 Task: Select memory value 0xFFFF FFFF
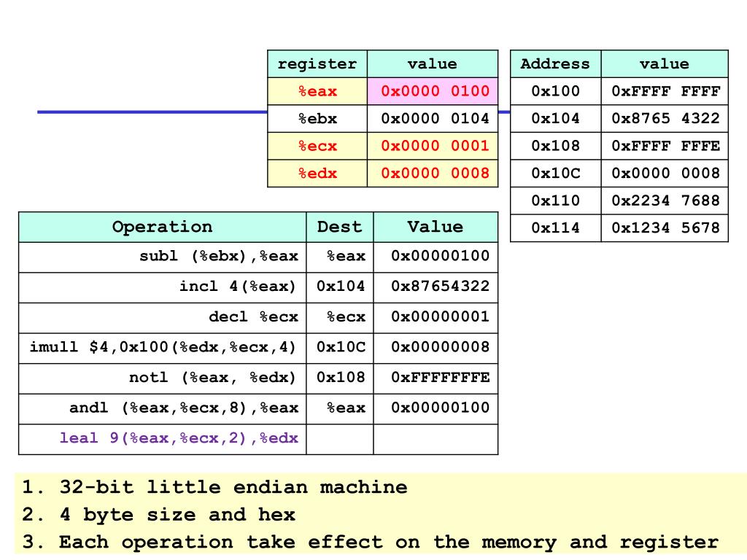point(665,91)
